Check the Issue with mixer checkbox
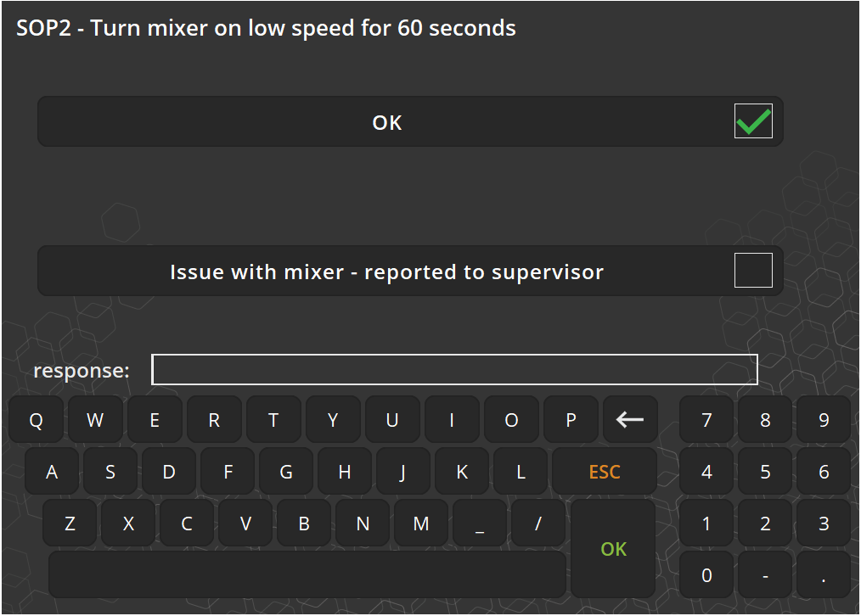The image size is (861, 616). [x=753, y=271]
